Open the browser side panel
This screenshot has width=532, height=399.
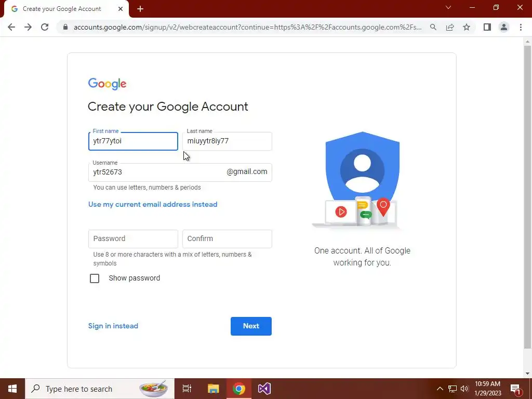pyautogui.click(x=487, y=27)
